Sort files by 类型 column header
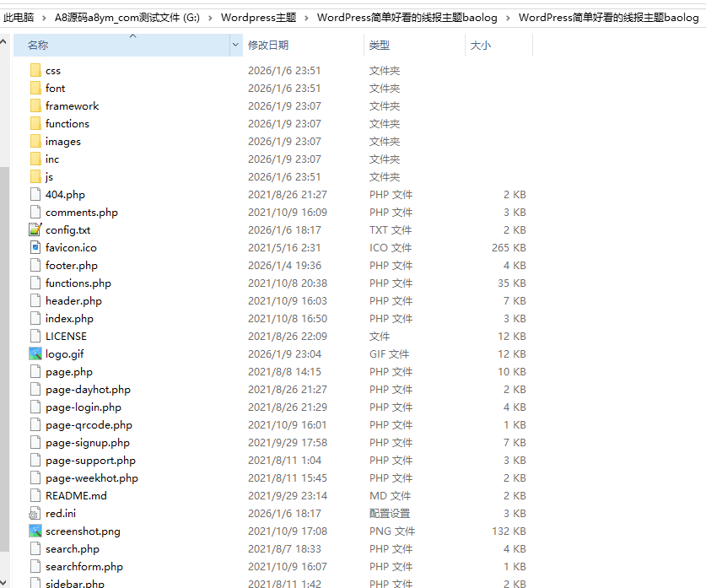The image size is (706, 588). (380, 46)
